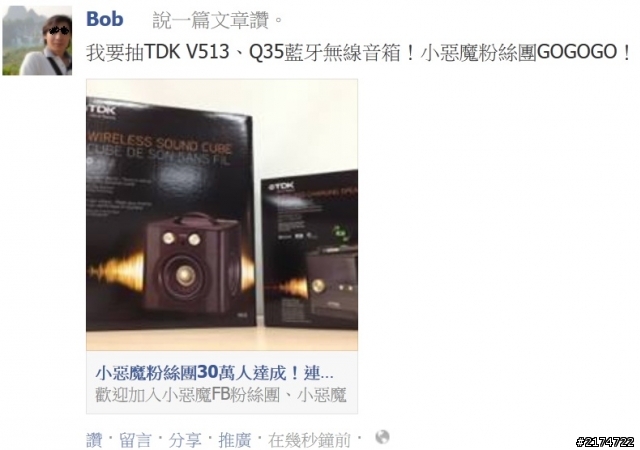Click the post text about TDK V513 Q35
Viewport: 640px width, 450px height.
[358, 52]
